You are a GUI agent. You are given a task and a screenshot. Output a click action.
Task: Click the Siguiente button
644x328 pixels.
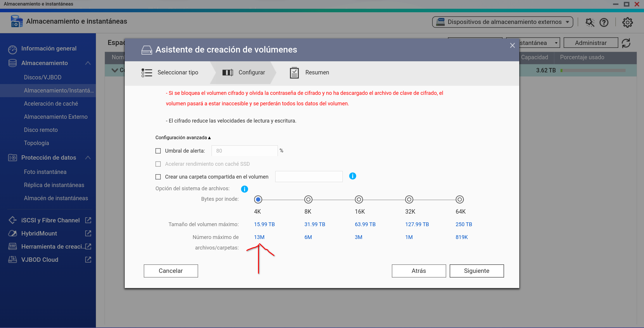(x=476, y=271)
